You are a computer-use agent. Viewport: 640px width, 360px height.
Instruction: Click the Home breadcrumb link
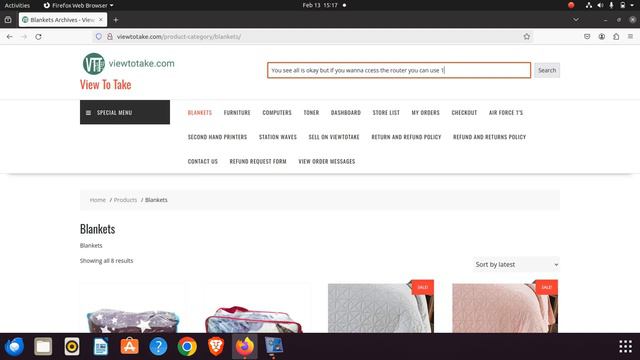pos(98,200)
